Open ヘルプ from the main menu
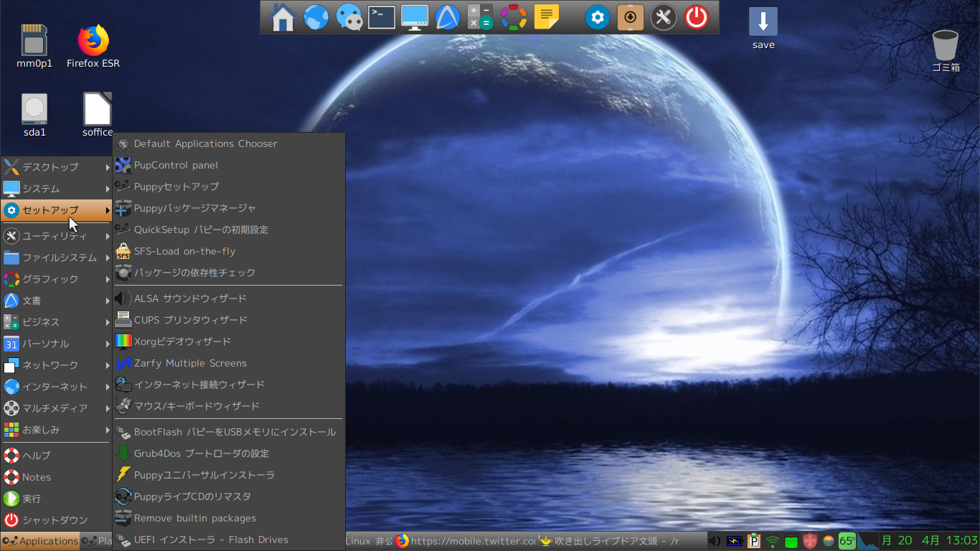 pyautogui.click(x=57, y=456)
